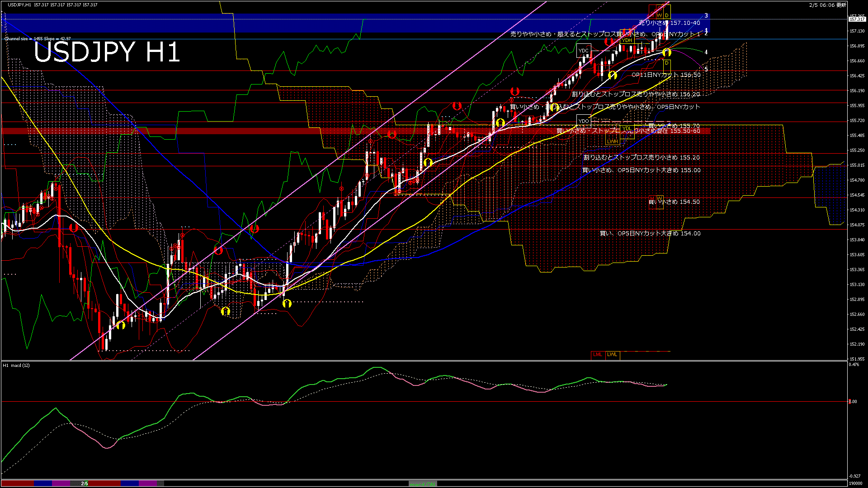Click the red LML marker near chart bottom

(x=598, y=355)
